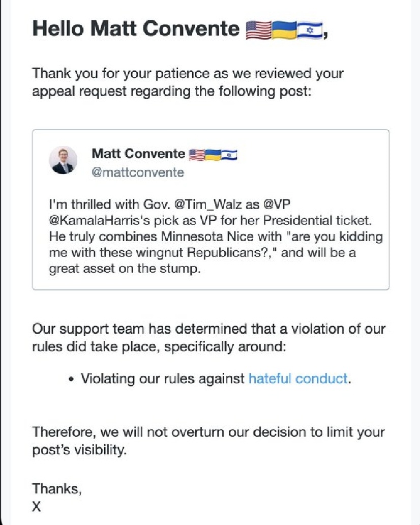This screenshot has width=420, height=525.
Task: Click the 'will not overturn our decision' paragraph
Action: (x=208, y=441)
